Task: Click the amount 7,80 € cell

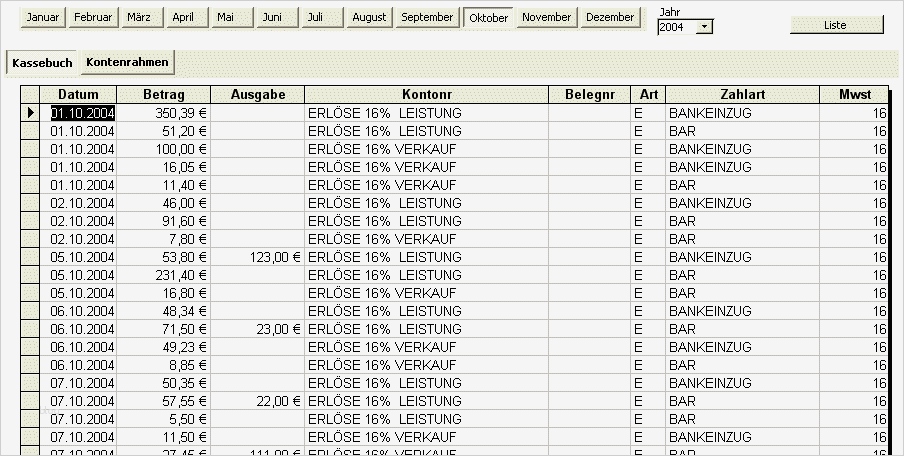Action: (x=164, y=239)
